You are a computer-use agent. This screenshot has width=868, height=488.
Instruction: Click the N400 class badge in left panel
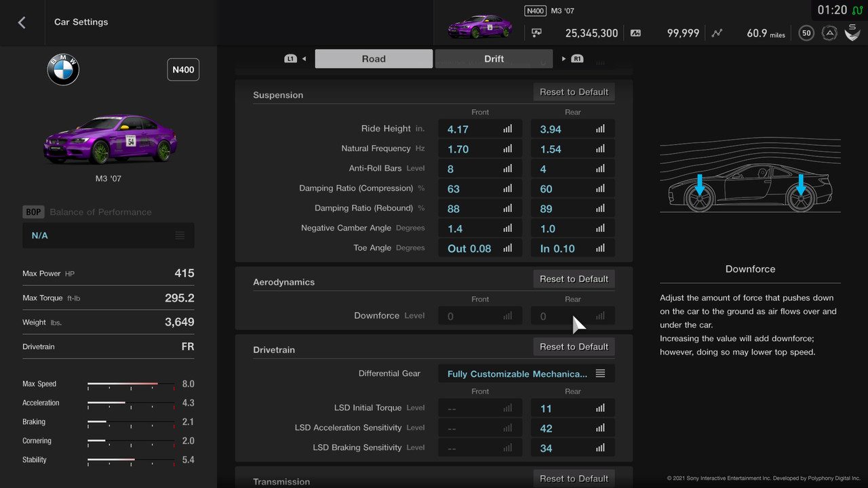[x=183, y=70]
